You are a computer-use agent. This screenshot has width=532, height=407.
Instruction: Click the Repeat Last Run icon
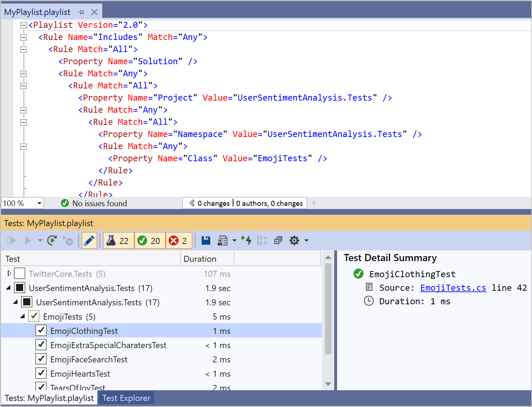[x=52, y=240]
